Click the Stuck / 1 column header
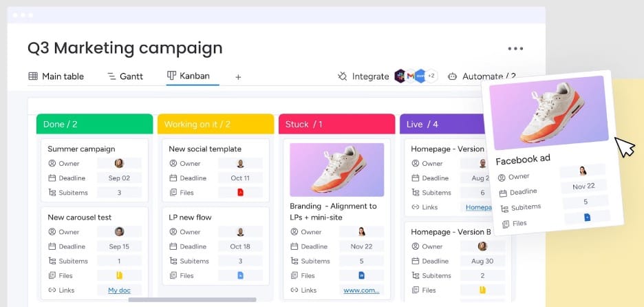This screenshot has width=644, height=307. coord(336,124)
